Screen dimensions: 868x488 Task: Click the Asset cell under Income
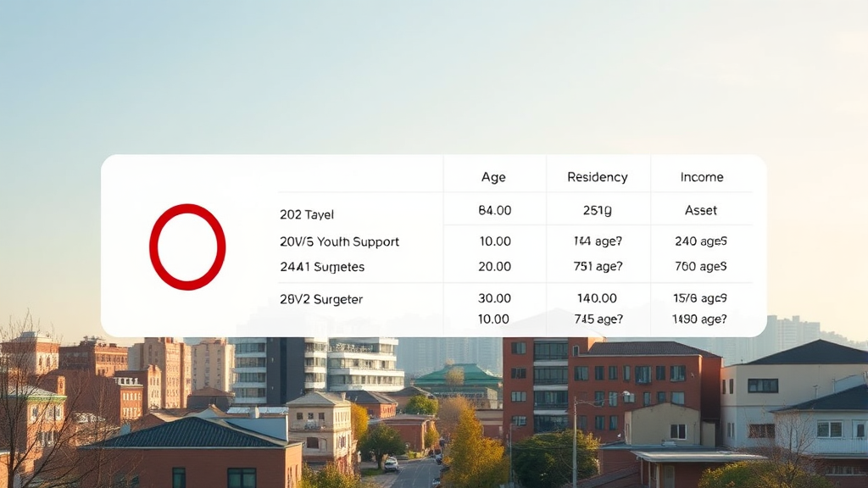pos(701,210)
